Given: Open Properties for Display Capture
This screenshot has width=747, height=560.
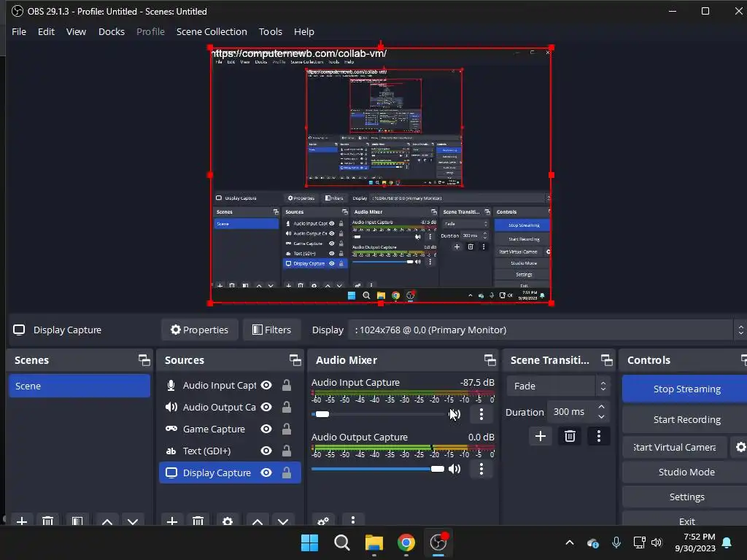Looking at the screenshot, I should coord(200,330).
